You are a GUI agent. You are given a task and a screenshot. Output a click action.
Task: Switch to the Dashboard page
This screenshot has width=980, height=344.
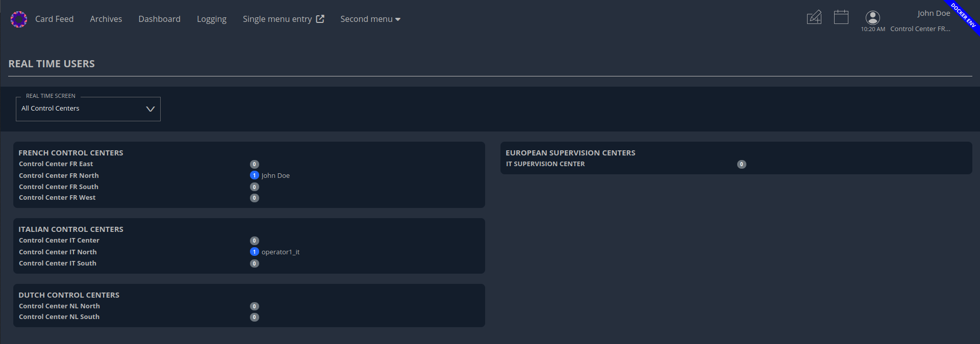coord(159,19)
